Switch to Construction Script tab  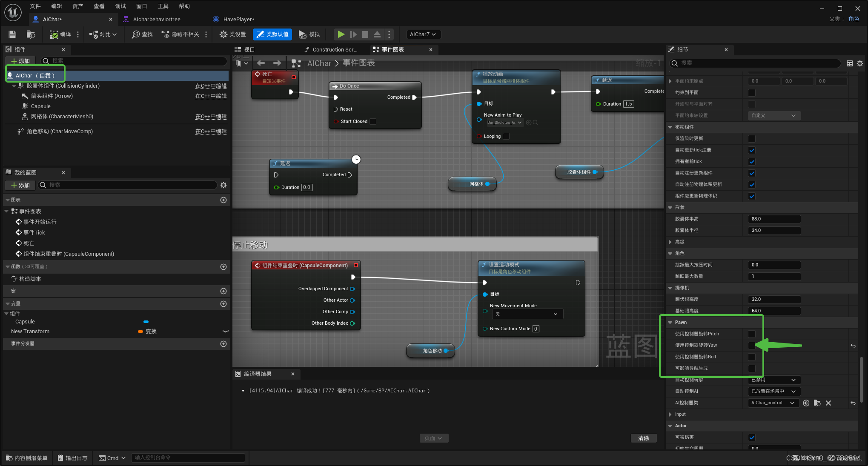click(x=331, y=50)
